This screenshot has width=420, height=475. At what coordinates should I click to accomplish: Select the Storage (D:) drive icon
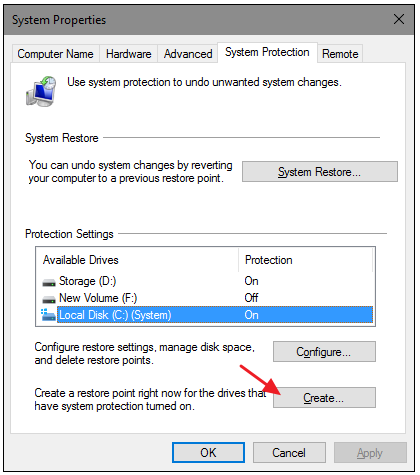pos(49,283)
